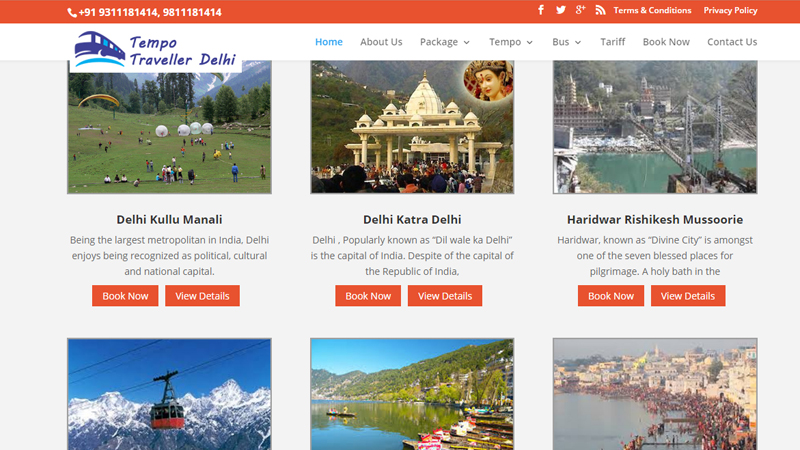Go to the Home menu item
Image resolution: width=800 pixels, height=450 pixels.
(x=328, y=42)
